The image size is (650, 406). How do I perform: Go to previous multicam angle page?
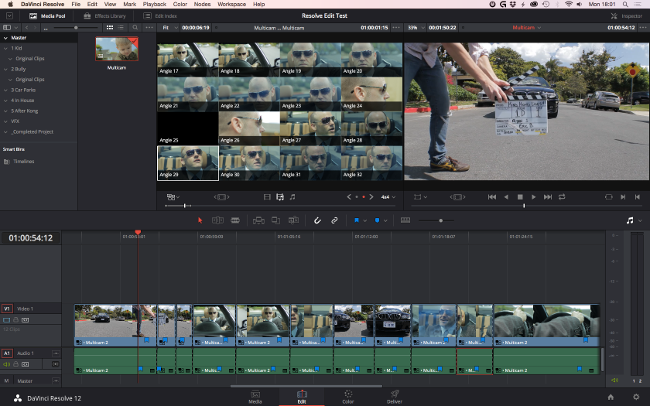[x=349, y=197]
